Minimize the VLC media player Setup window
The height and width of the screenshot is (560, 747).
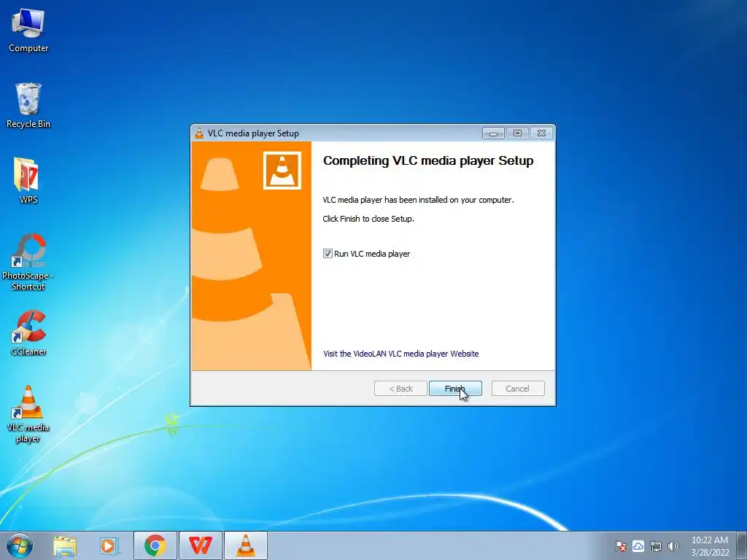point(493,133)
